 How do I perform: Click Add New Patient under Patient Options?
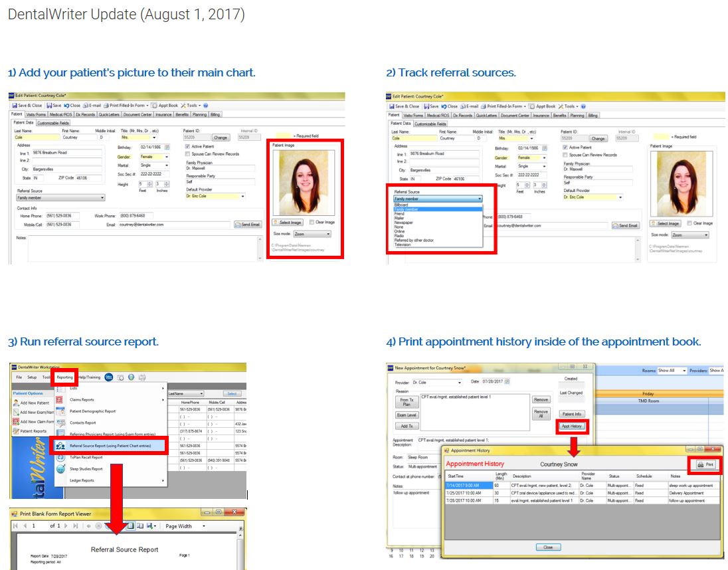click(x=31, y=403)
